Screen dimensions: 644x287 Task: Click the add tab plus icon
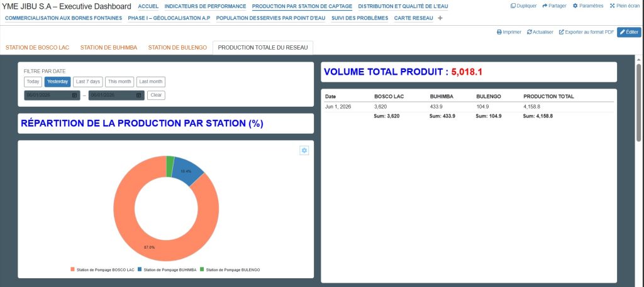pyautogui.click(x=440, y=18)
